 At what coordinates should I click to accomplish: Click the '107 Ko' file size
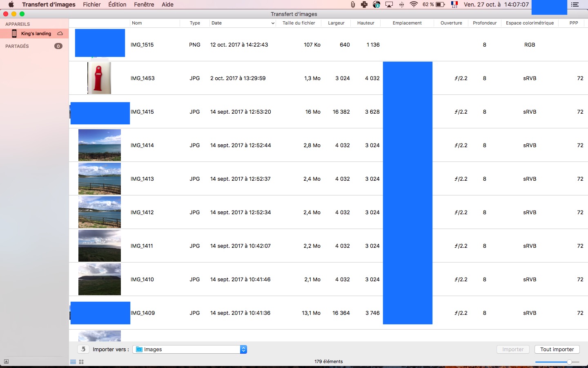(x=312, y=45)
